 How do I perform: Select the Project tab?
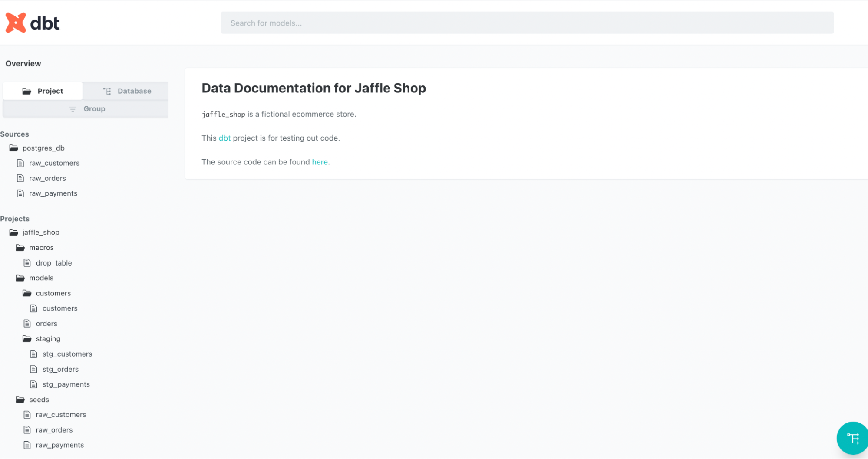click(43, 91)
